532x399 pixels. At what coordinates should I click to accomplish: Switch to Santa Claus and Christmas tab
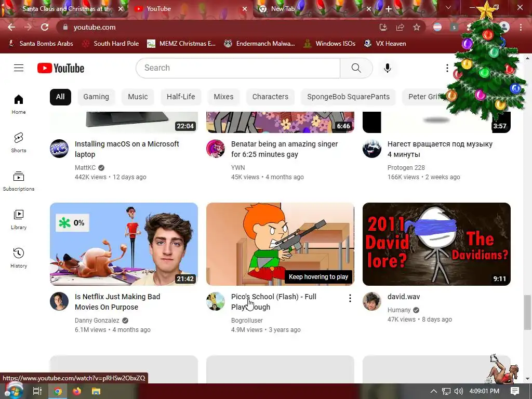[64, 9]
